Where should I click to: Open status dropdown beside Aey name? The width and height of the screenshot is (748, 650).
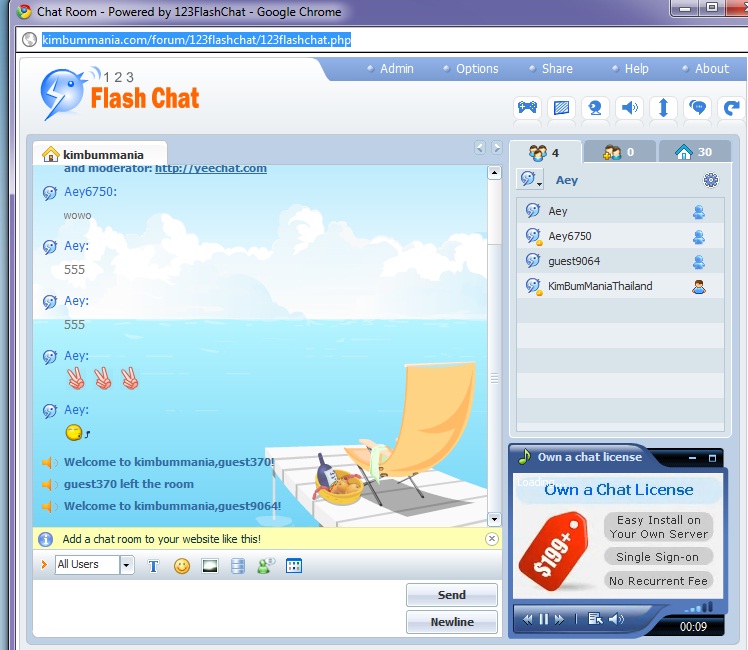pos(530,179)
